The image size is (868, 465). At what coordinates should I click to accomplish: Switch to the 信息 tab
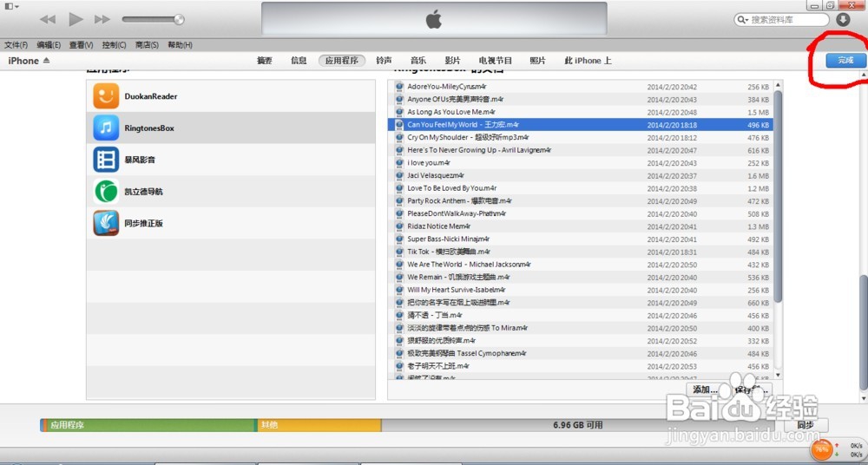point(299,61)
